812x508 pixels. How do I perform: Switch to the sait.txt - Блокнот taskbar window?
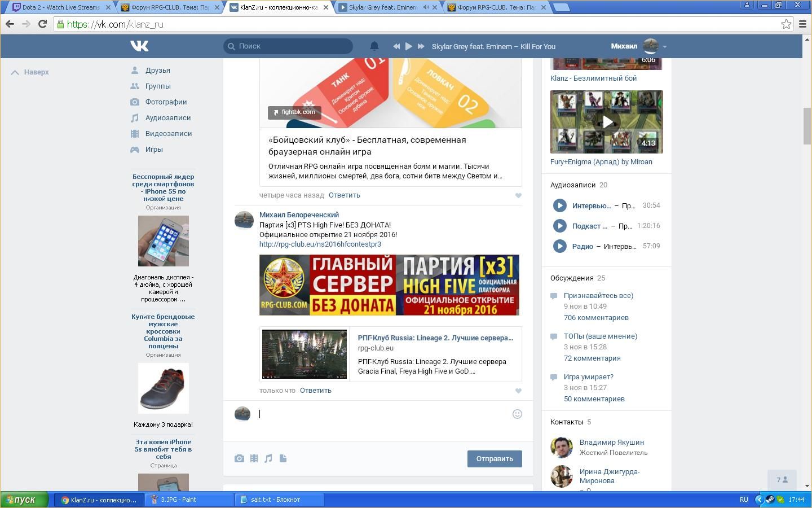point(279,500)
